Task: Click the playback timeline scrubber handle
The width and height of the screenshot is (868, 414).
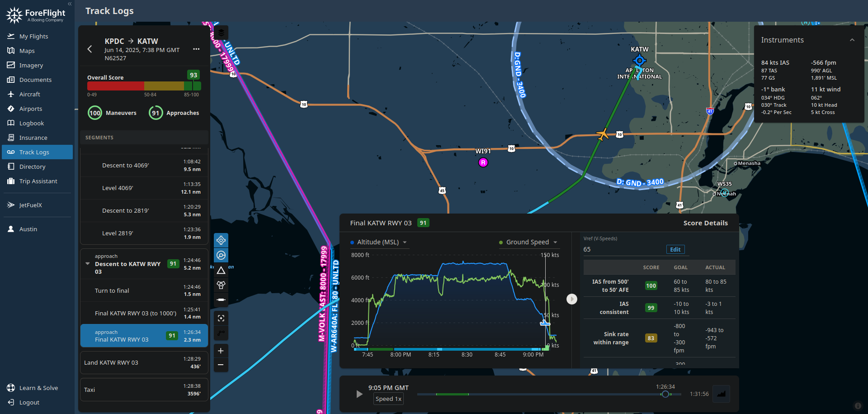Action: pos(665,394)
